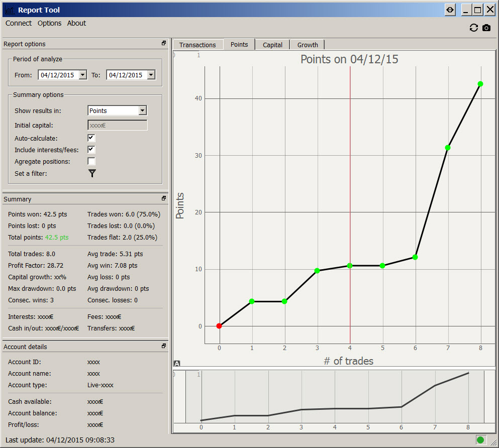
Task: Switch to the Growth tab
Action: 308,45
